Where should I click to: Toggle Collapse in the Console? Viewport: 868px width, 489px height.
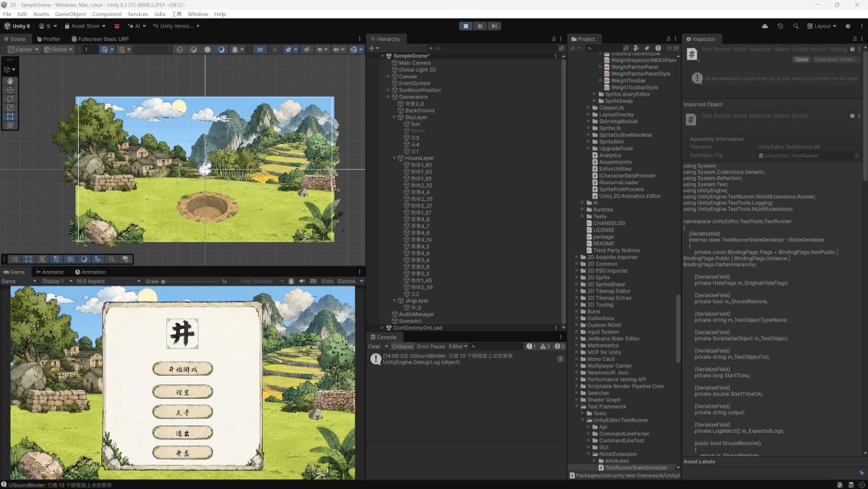[402, 346]
